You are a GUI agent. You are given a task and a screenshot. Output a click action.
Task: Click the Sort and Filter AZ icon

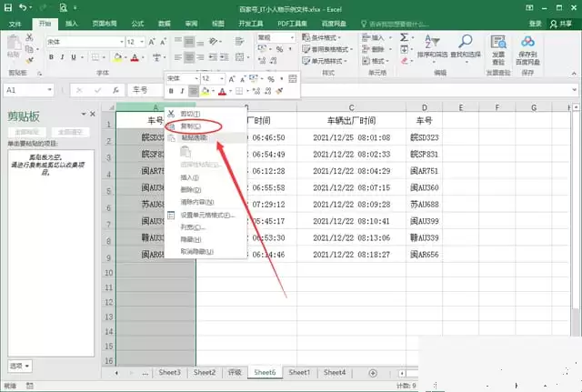[x=433, y=42]
